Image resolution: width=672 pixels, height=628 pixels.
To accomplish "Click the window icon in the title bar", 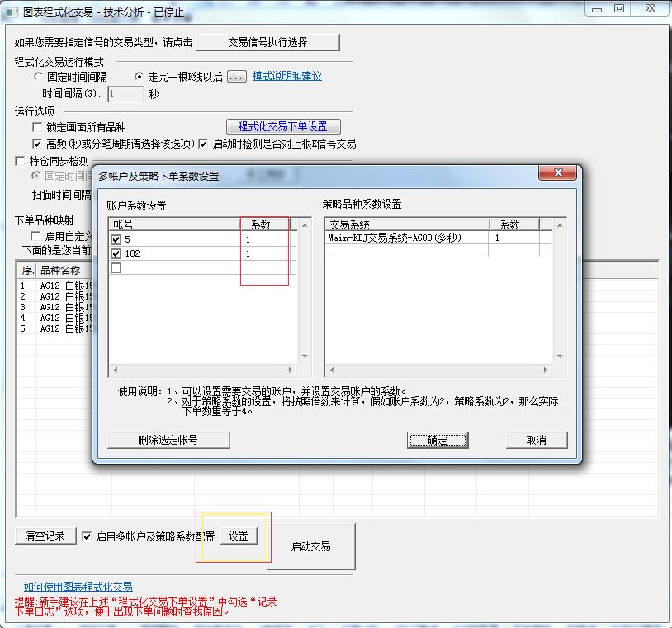I will pos(12,12).
